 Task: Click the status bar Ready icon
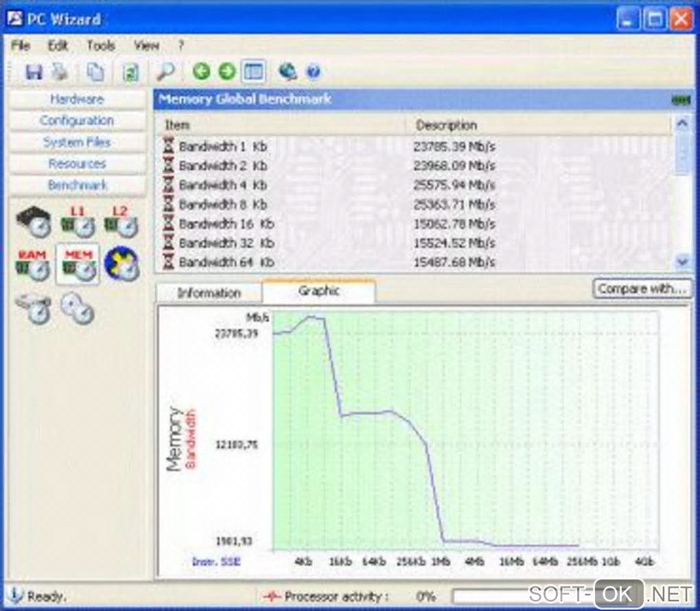14,595
